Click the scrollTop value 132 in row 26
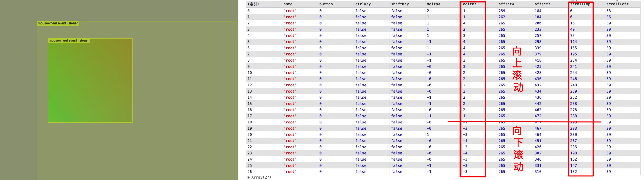The width and height of the screenshot is (644, 180). point(573,172)
